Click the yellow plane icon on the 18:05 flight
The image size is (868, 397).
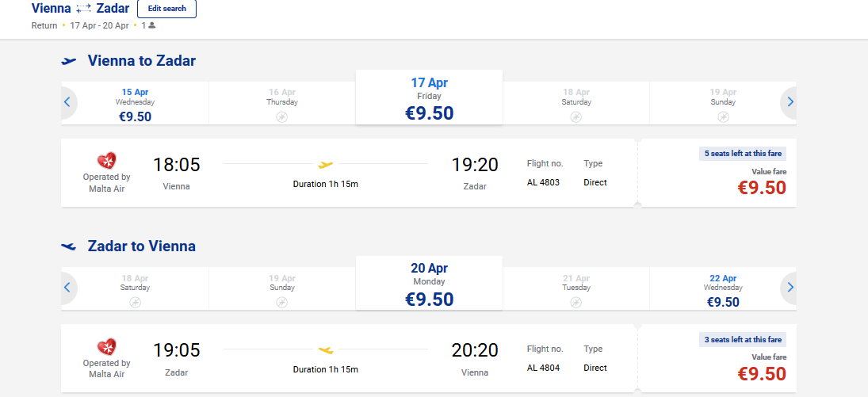point(326,165)
